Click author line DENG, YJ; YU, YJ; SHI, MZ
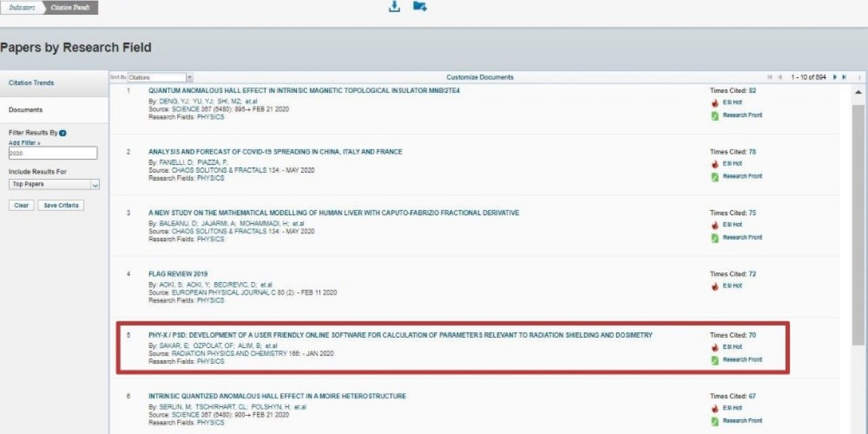The height and width of the screenshot is (434, 868). (x=203, y=101)
